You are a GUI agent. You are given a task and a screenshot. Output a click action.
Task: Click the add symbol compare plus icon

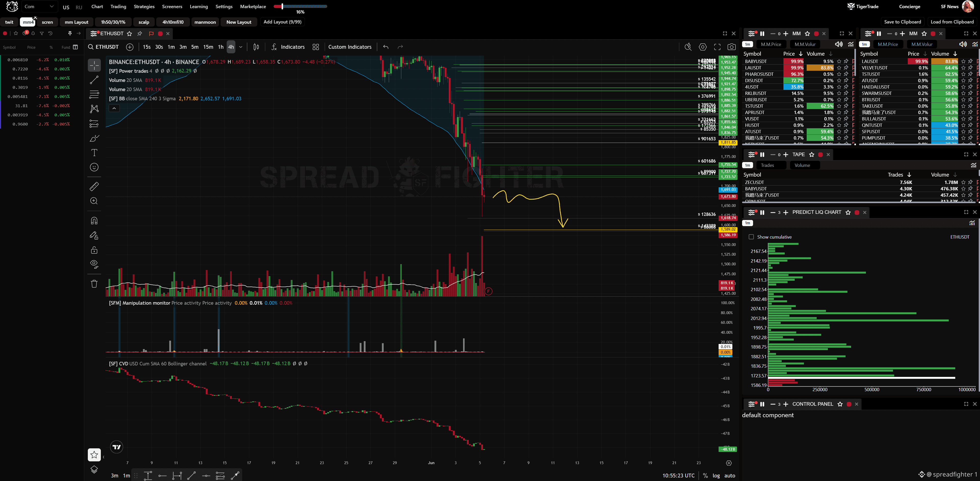tap(130, 47)
